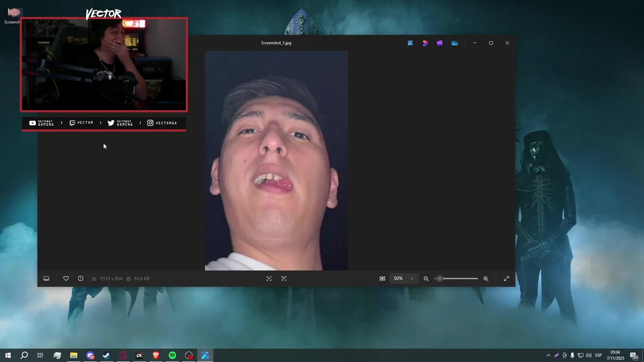Screen dimensions: 644x362
Task: Open the Windows Start menu
Action: [x=8, y=355]
